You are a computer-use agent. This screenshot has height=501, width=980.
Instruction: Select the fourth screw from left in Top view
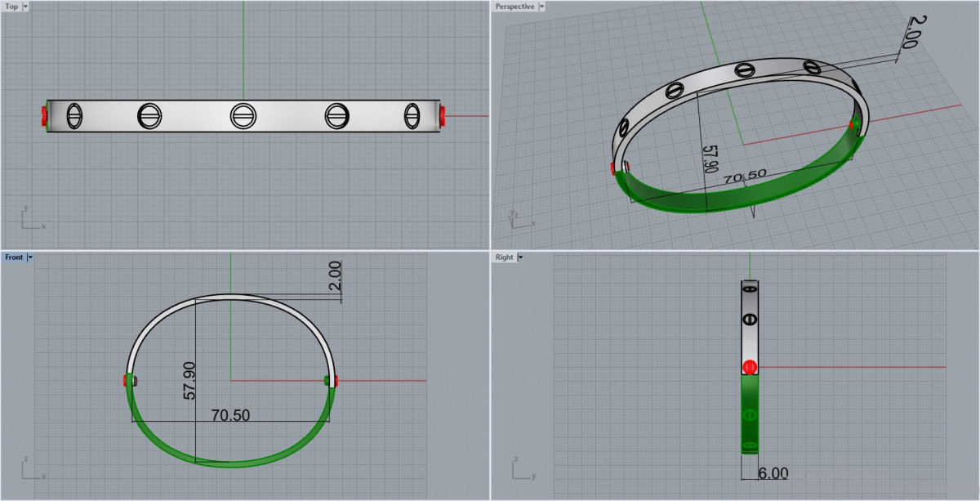pos(337,116)
